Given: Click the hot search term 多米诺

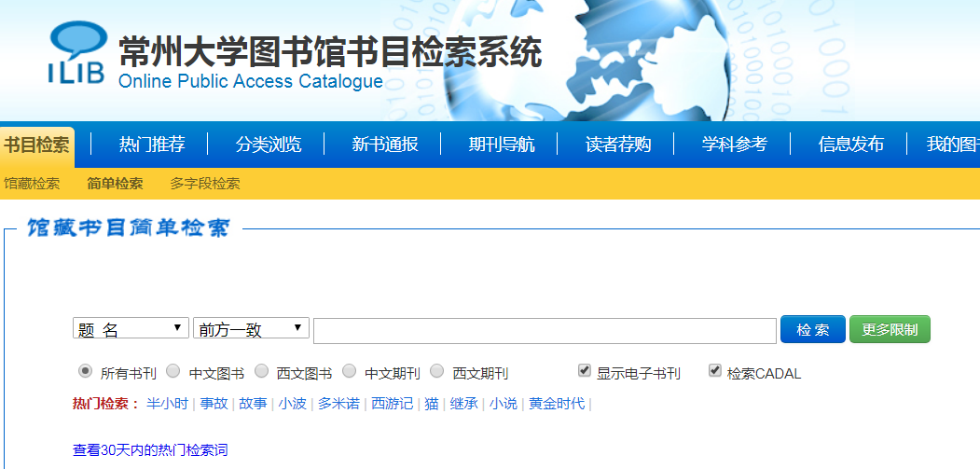Looking at the screenshot, I should pos(338,404).
